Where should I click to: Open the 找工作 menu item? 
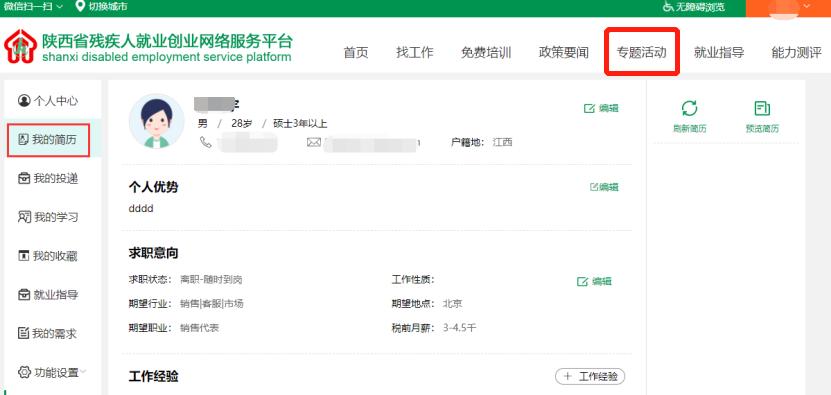[414, 52]
